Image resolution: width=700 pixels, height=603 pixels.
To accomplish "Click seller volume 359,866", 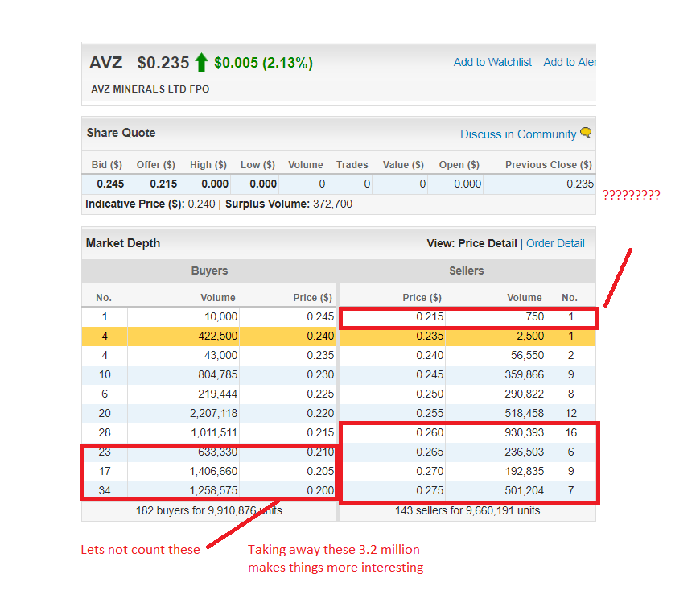I will [x=525, y=374].
